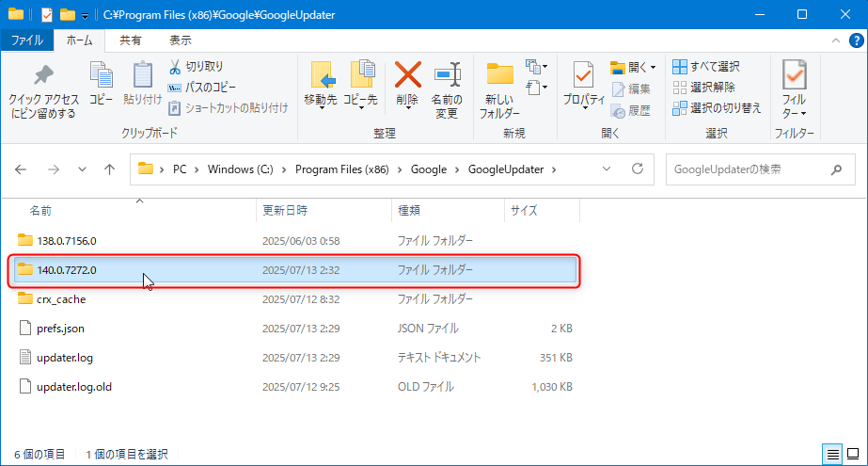Click the Paste (貼り付け) ribbon icon
This screenshot has height=466, width=868.
[x=142, y=74]
